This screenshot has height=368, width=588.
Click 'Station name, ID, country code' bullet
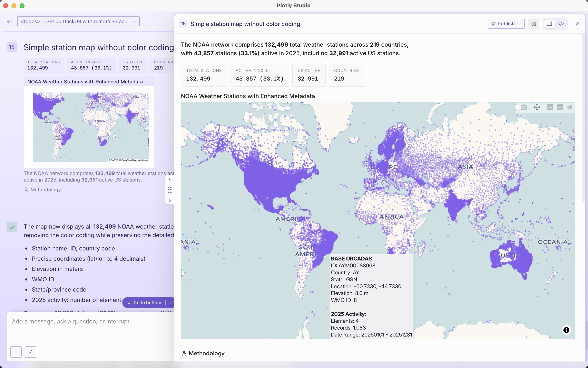pyautogui.click(x=73, y=248)
